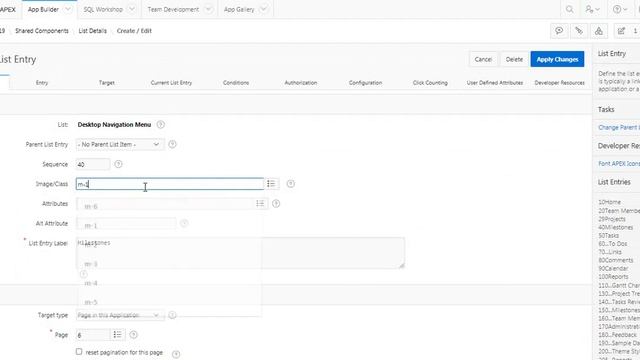Screen dimensions: 640x360
Task: Switch to the Conditions section tab
Action: [236, 83]
